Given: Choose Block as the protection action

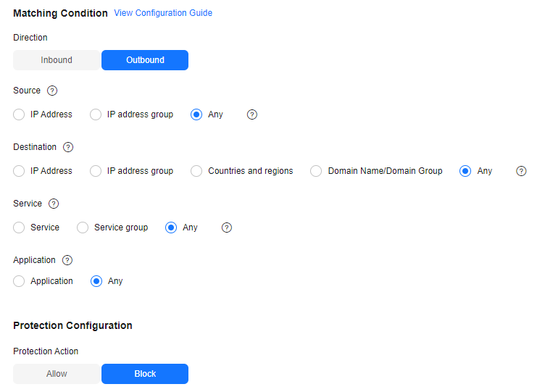Looking at the screenshot, I should pyautogui.click(x=145, y=374).
